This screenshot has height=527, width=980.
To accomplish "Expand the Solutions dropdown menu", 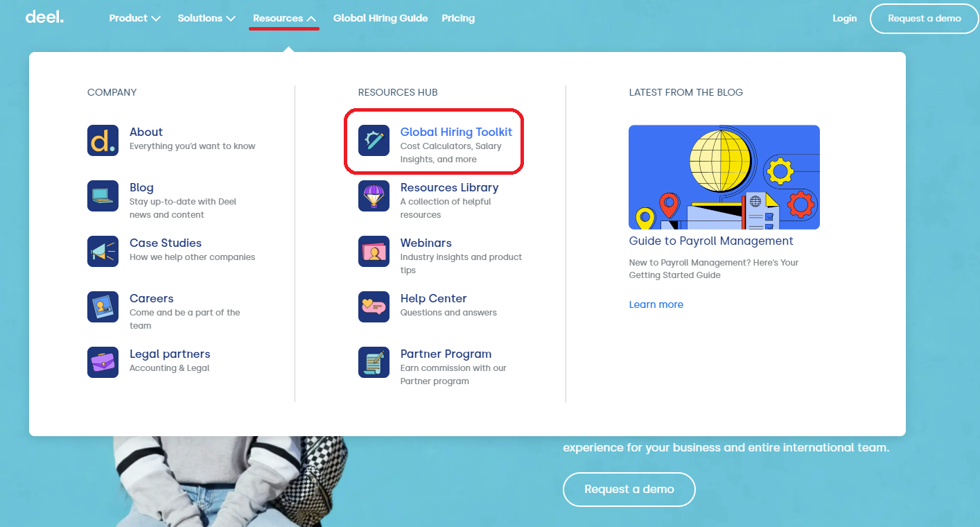I will tap(207, 18).
